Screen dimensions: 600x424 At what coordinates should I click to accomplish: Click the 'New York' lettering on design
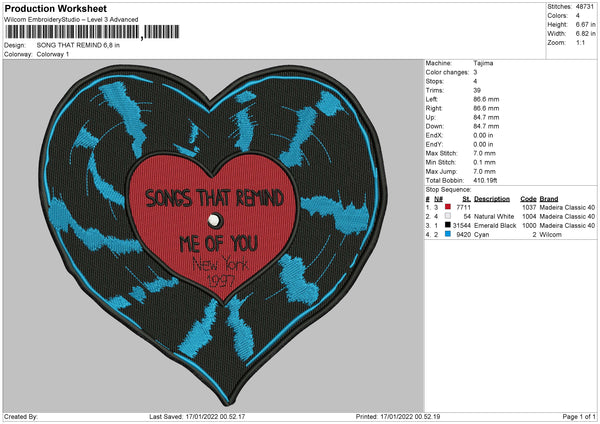[220, 263]
